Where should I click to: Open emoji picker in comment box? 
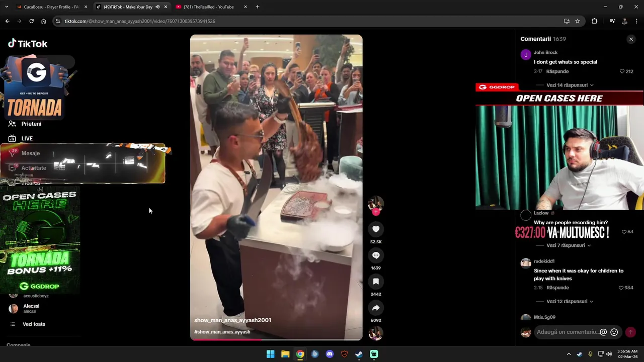point(614,332)
